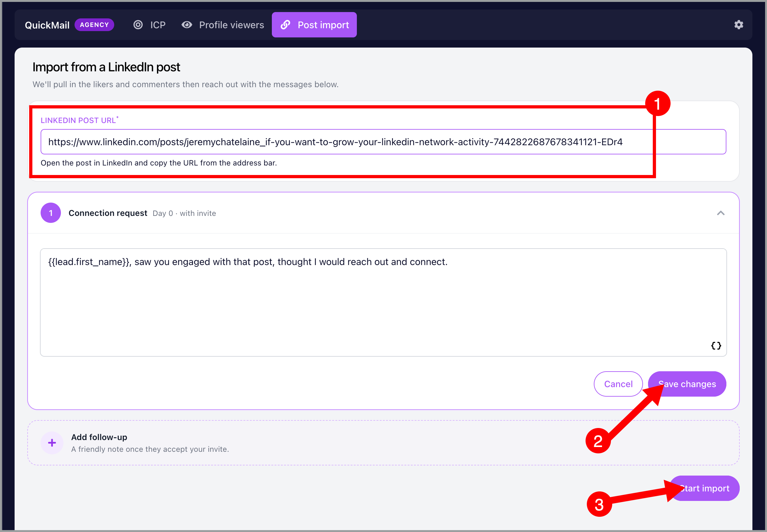Click the Cancel button
The image size is (767, 532).
click(x=618, y=384)
